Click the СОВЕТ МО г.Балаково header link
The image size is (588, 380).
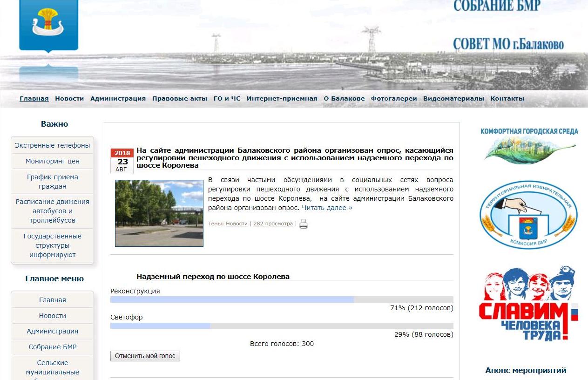[x=508, y=44]
